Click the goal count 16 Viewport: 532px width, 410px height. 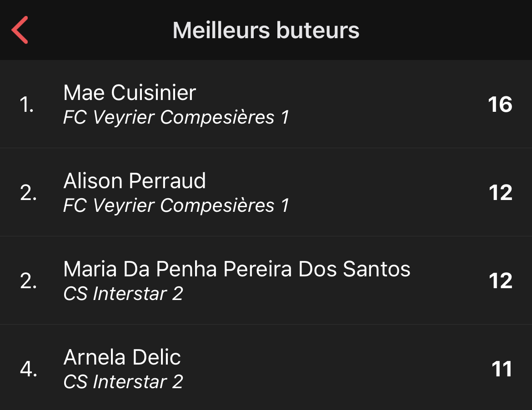[x=500, y=105]
